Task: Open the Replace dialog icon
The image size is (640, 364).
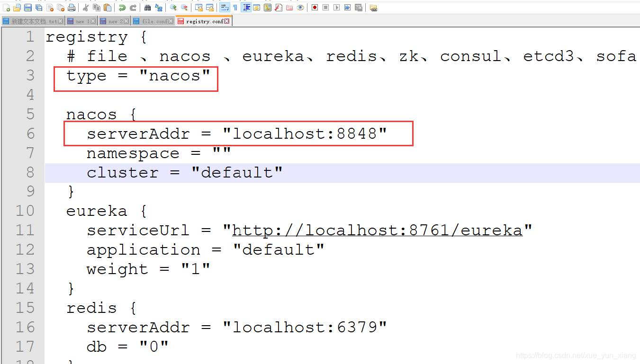Action: (159, 8)
